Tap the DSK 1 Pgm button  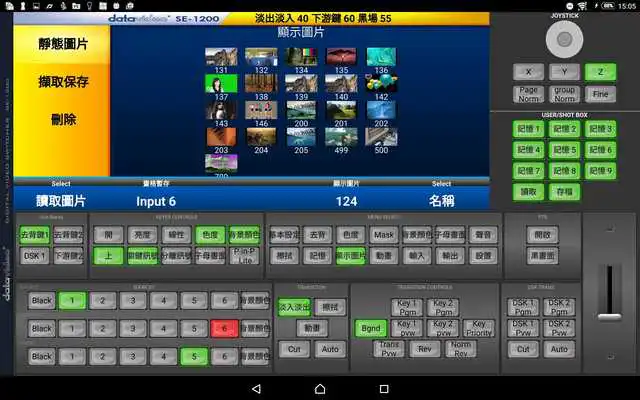[x=523, y=307]
